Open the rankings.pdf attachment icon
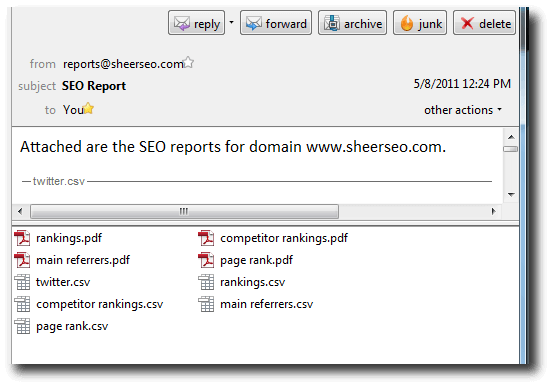This screenshot has width=552, height=387. [x=22, y=238]
